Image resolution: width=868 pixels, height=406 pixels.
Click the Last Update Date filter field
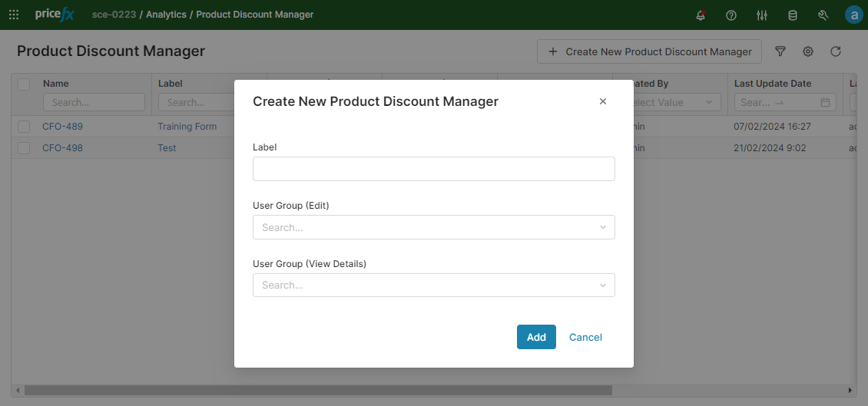785,102
